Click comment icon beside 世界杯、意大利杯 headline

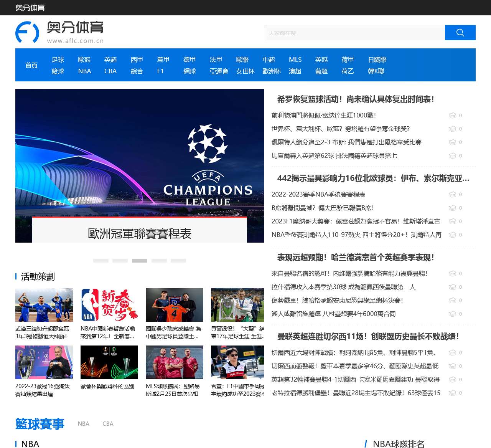coord(452,129)
